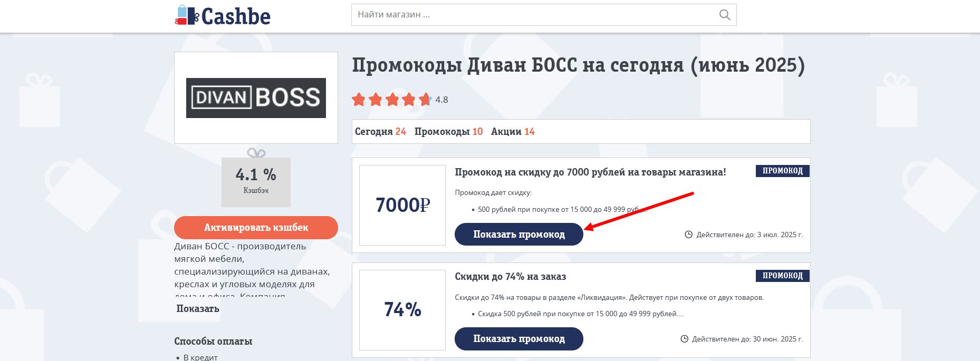Click clock icon near '30 июн. 2025'
The width and height of the screenshot is (980, 361).
click(x=684, y=339)
